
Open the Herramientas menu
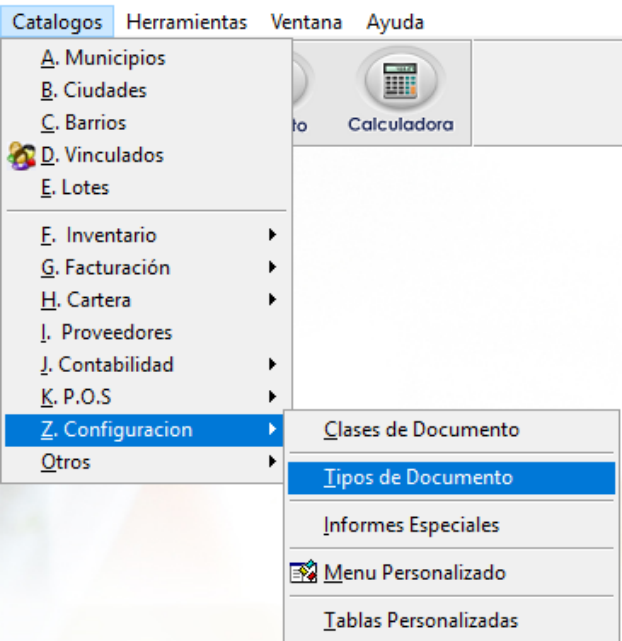coord(187,22)
